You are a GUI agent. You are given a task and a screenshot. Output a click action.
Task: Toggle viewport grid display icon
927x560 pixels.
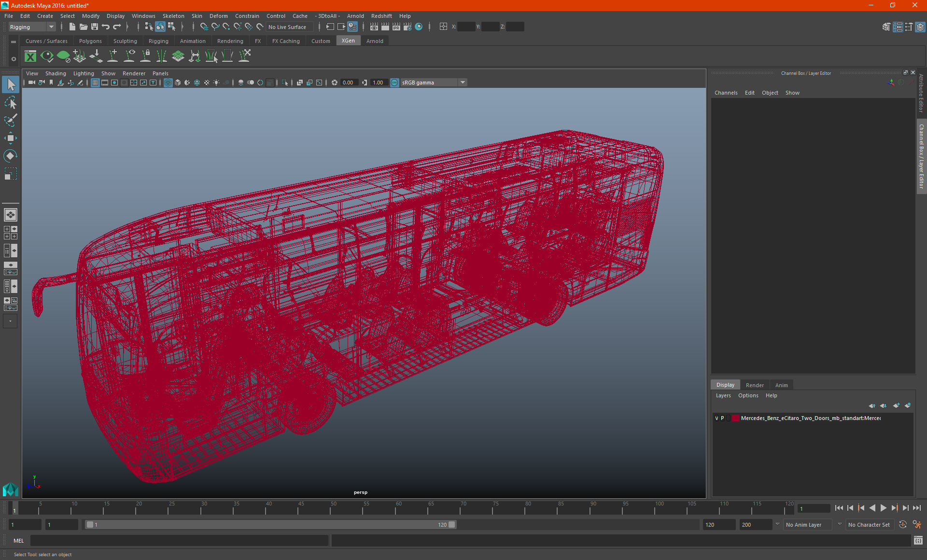95,83
